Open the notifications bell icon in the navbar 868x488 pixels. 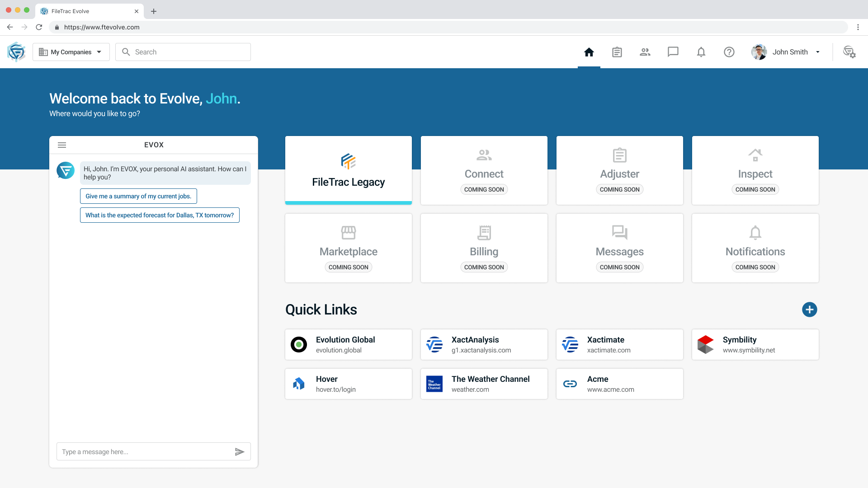point(701,52)
